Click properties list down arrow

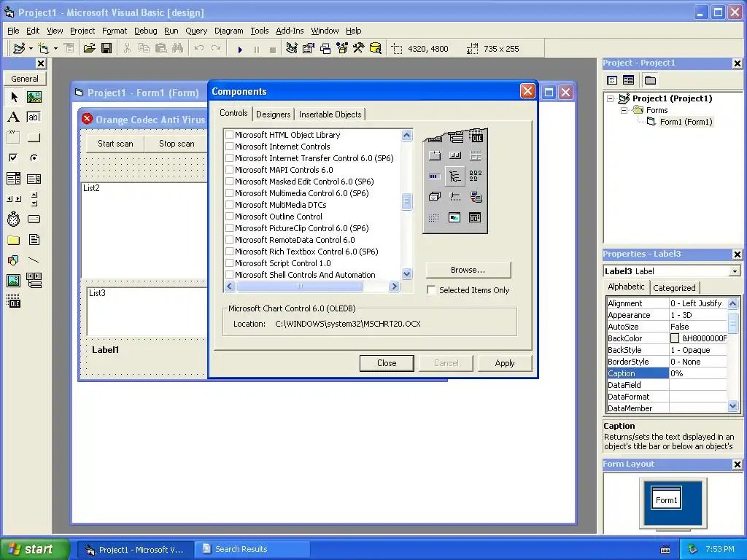tap(732, 406)
